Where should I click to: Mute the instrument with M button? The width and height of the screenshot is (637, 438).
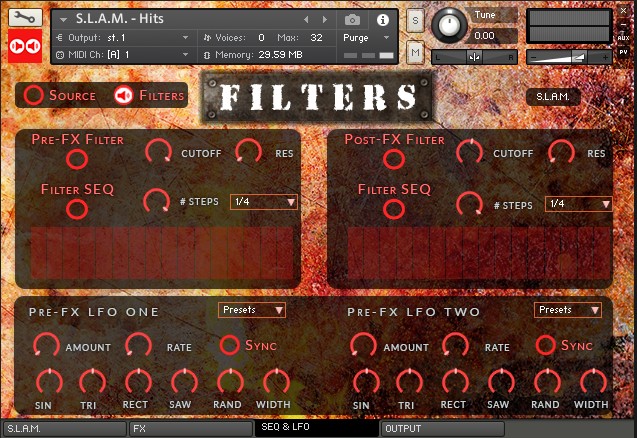tap(415, 52)
